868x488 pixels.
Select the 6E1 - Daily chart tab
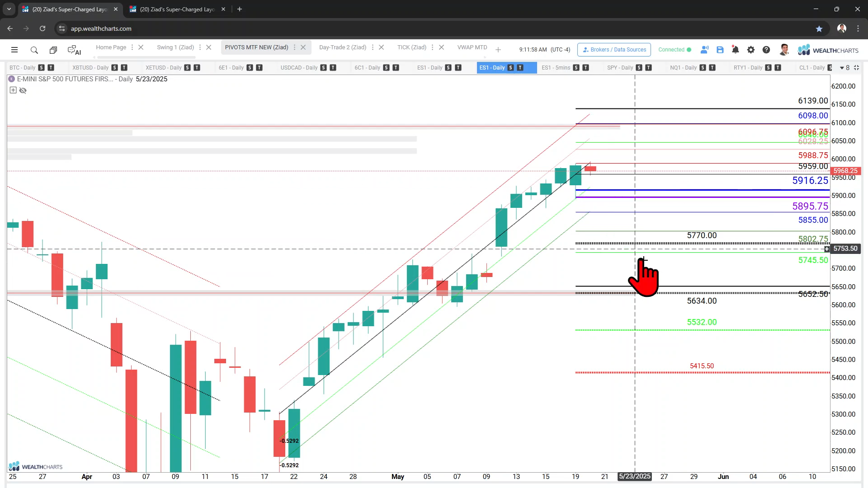[231, 68]
